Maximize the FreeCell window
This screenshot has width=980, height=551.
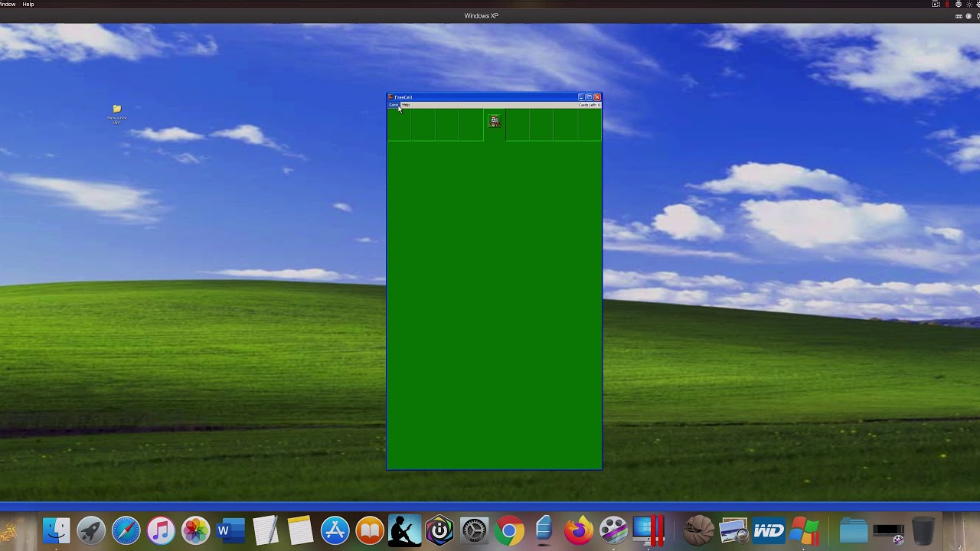coord(589,97)
